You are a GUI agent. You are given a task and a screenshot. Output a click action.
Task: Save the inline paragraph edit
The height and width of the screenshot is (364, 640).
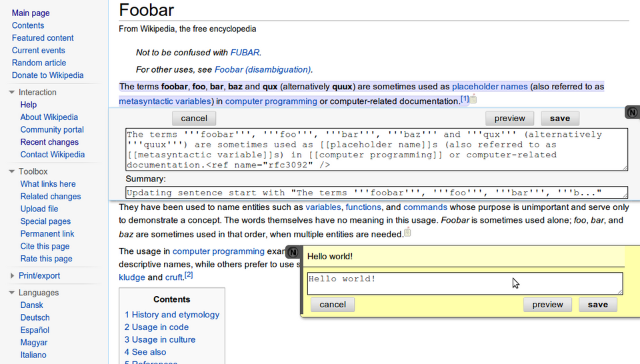(559, 119)
